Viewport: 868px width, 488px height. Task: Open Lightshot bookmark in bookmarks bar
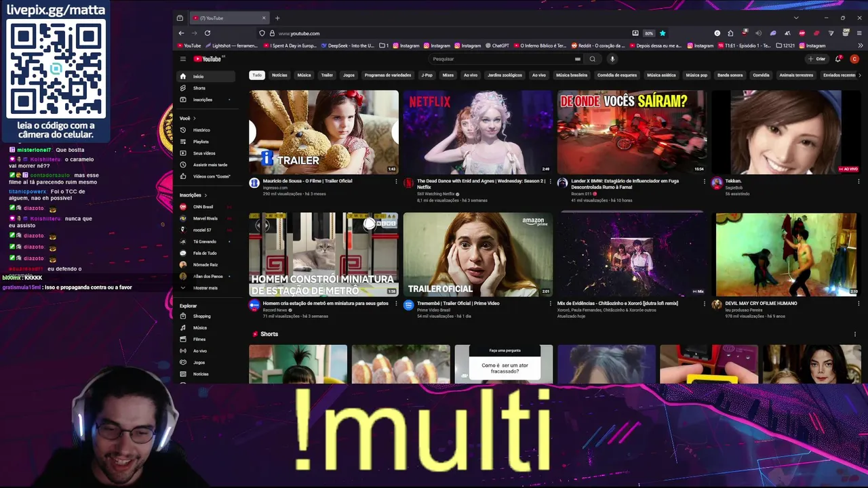(x=231, y=46)
